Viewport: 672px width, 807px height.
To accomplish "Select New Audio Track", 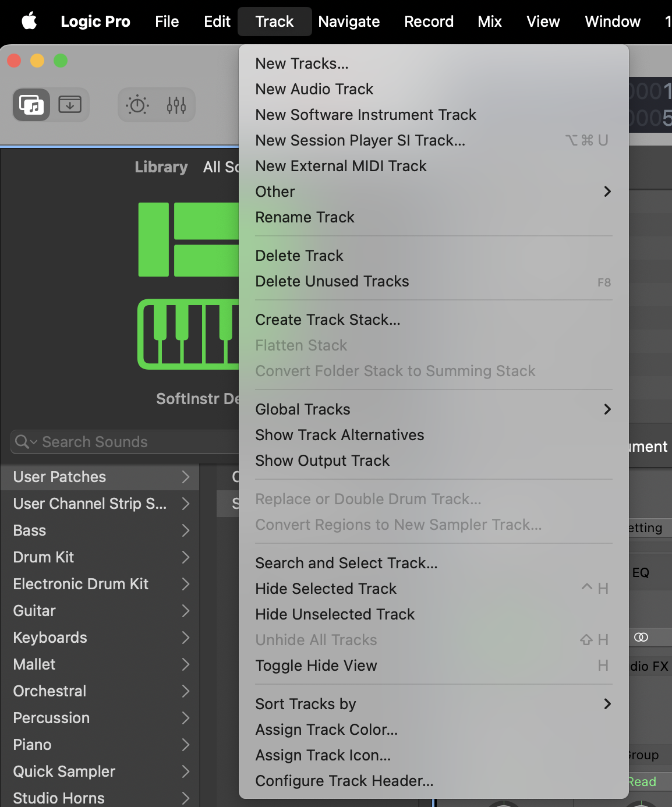I will (314, 89).
